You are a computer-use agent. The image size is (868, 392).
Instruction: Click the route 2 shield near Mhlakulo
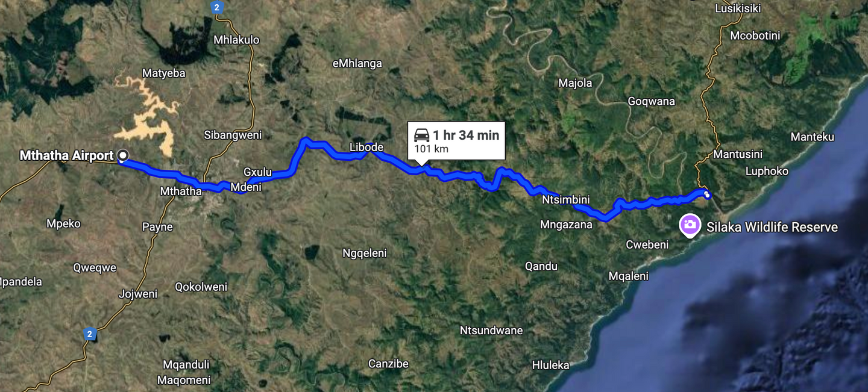point(217,7)
